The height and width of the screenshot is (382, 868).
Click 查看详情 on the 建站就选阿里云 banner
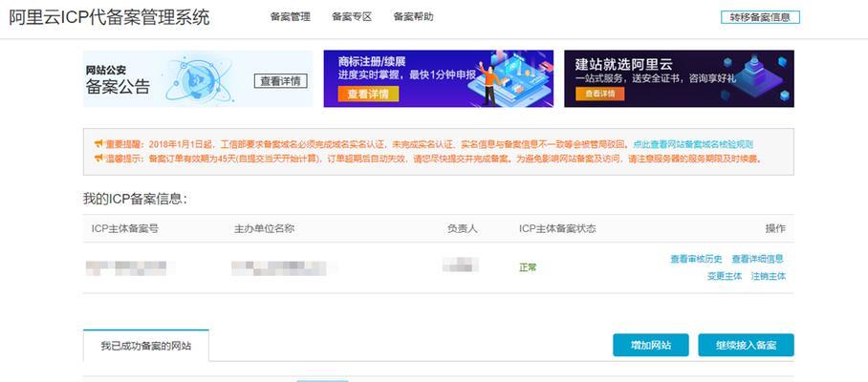click(x=600, y=94)
